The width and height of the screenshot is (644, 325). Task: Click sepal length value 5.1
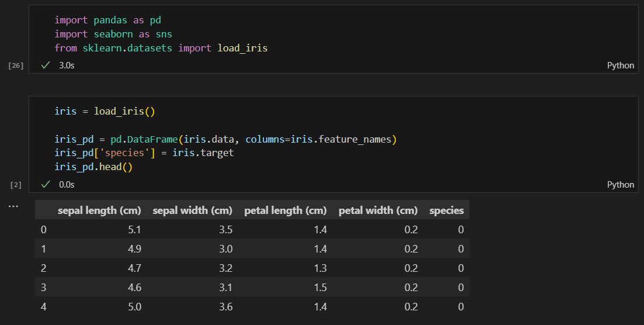click(x=135, y=230)
